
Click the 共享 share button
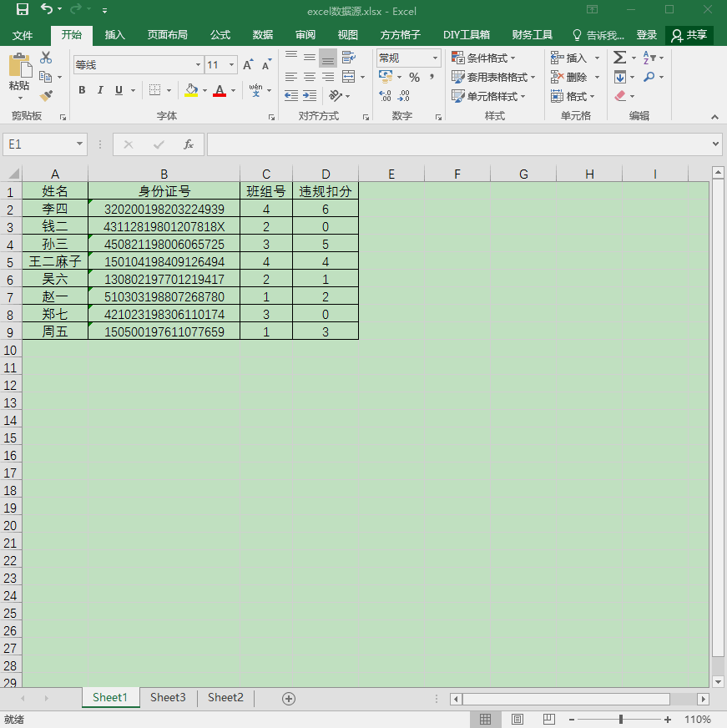[689, 35]
